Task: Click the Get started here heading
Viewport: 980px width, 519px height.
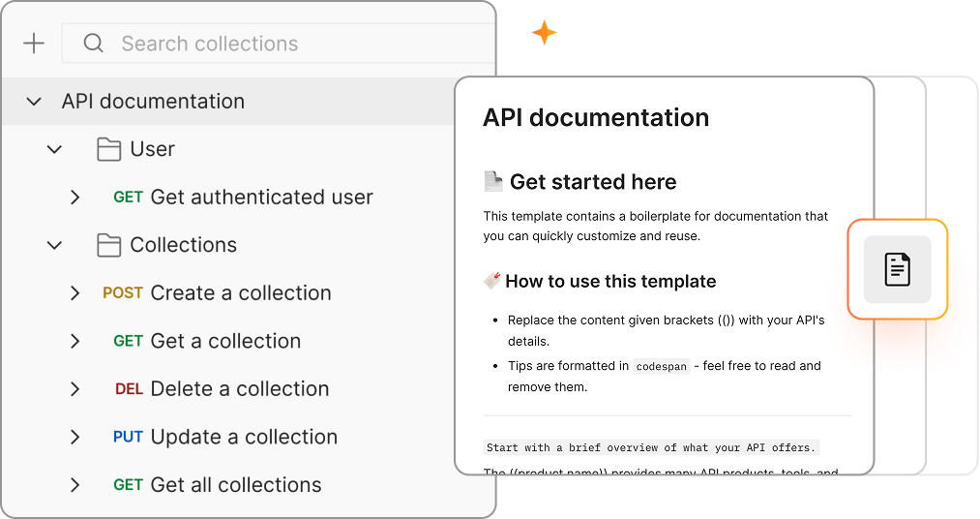Action: (x=593, y=182)
